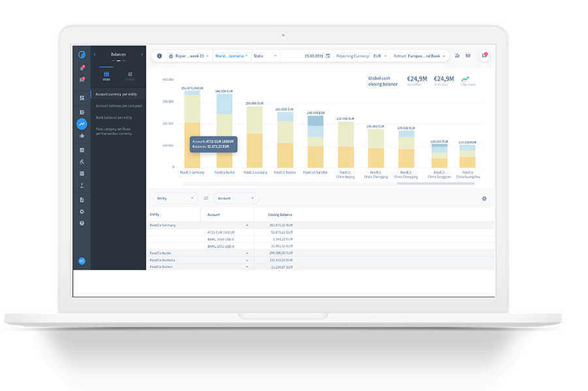Select Bank balances per entity view
Screen dimensions: 588x391
point(118,117)
